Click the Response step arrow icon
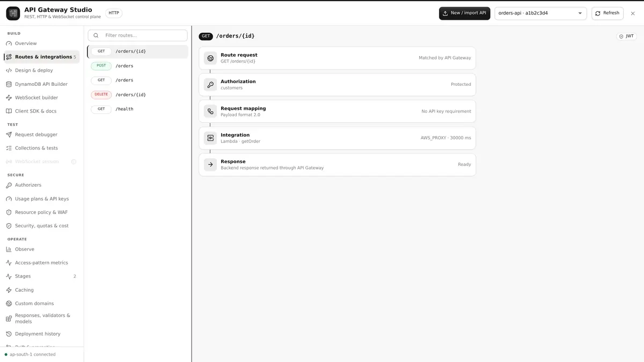Image resolution: width=644 pixels, height=362 pixels. click(210, 165)
